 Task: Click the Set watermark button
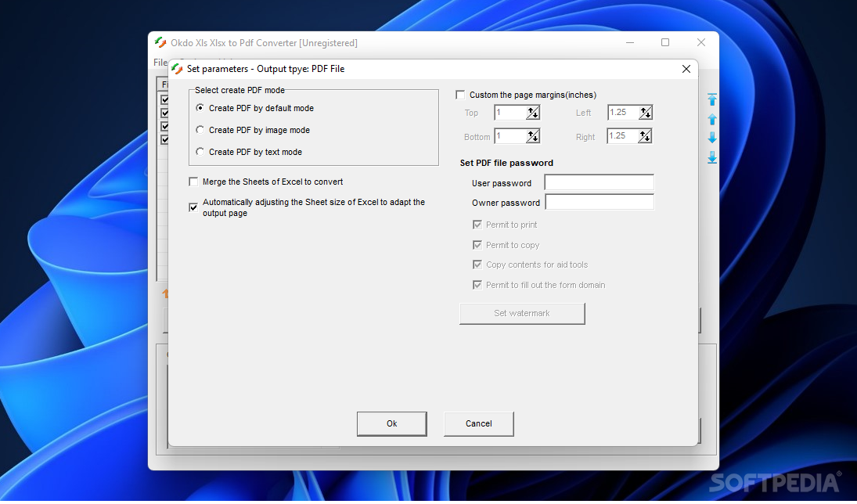coord(522,314)
